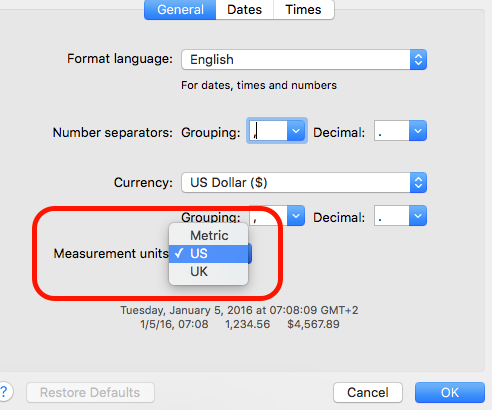Viewport: 492px width, 410px height.
Task: Switch to the Dates tab
Action: point(245,10)
